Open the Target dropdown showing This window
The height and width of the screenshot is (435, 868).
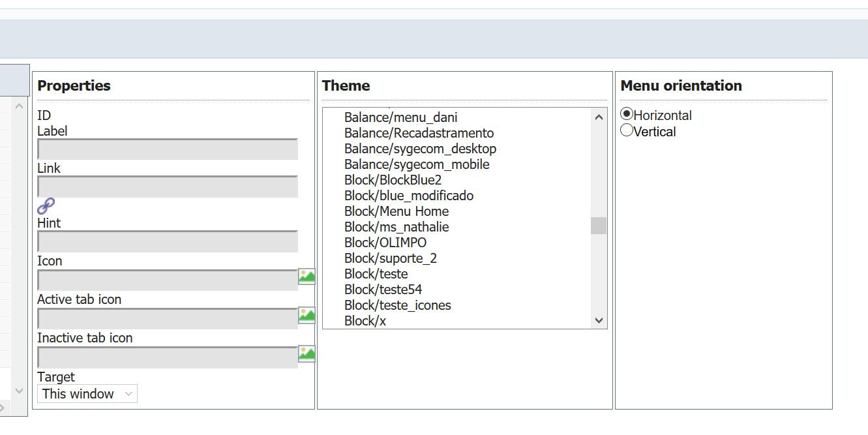pos(87,393)
